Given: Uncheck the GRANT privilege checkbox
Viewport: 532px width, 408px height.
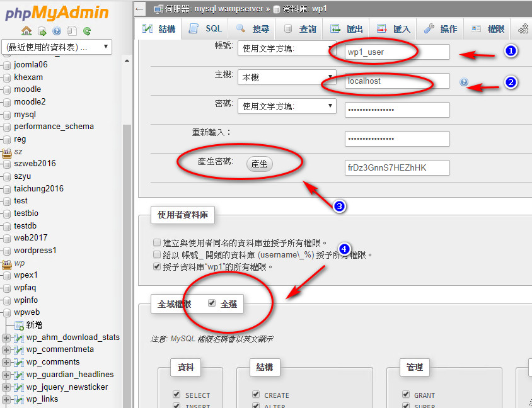Looking at the screenshot, I should click(406, 394).
